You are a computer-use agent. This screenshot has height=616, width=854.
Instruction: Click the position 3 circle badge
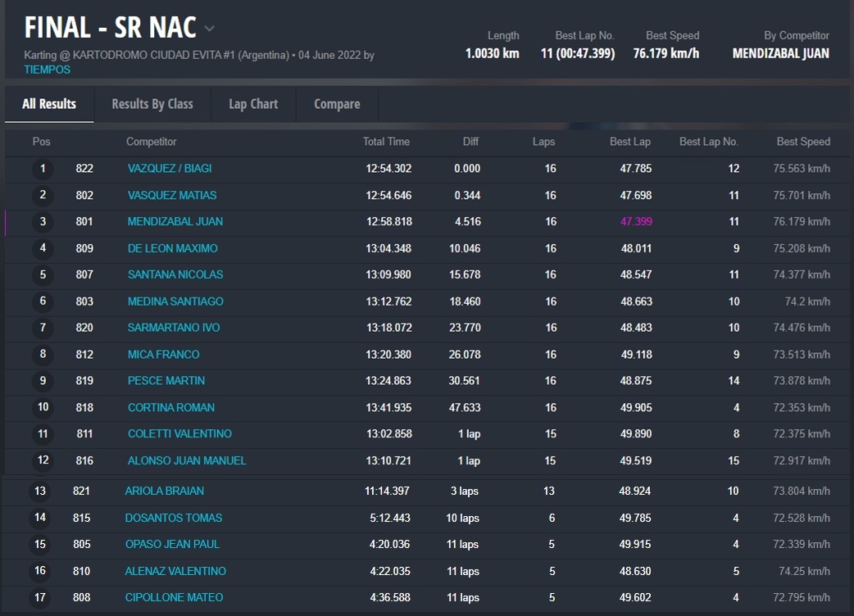(43, 222)
